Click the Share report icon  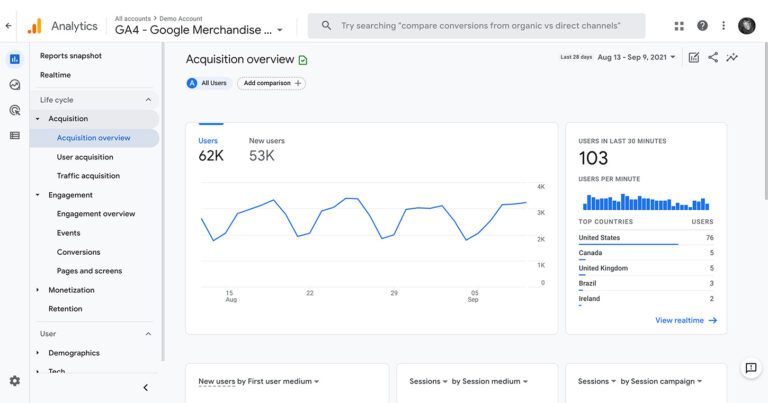point(713,57)
